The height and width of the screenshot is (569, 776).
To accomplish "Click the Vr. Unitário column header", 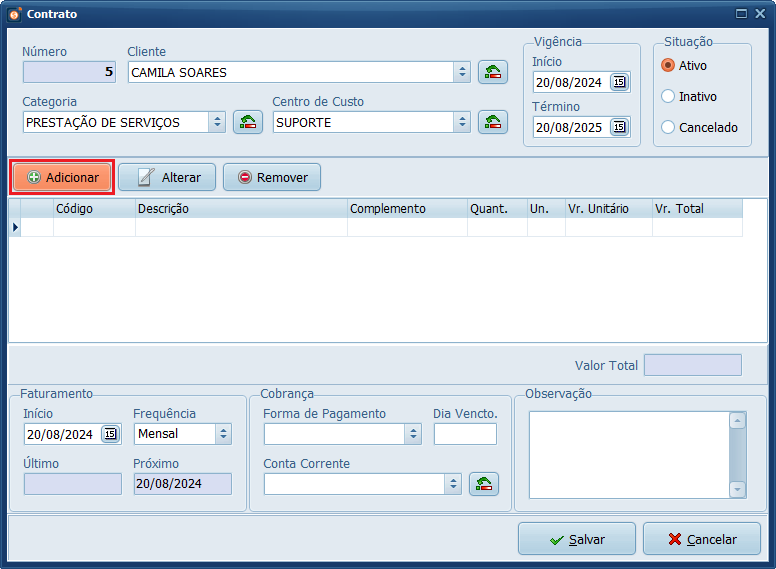I will click(607, 209).
